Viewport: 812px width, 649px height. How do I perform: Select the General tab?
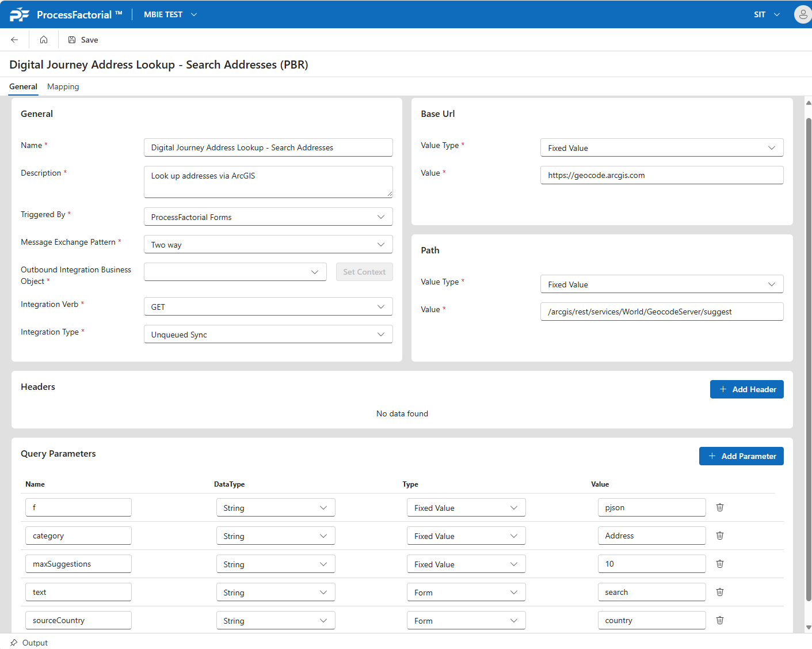tap(23, 86)
